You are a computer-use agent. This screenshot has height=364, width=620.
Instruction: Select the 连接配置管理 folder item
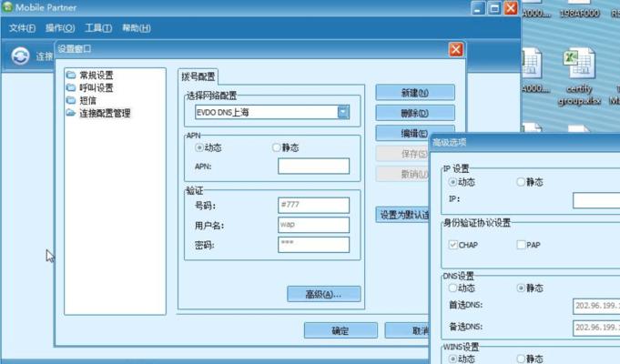pyautogui.click(x=98, y=114)
